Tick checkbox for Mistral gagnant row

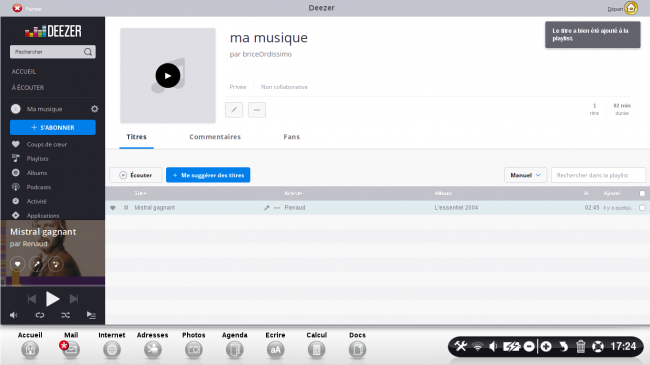coord(642,207)
